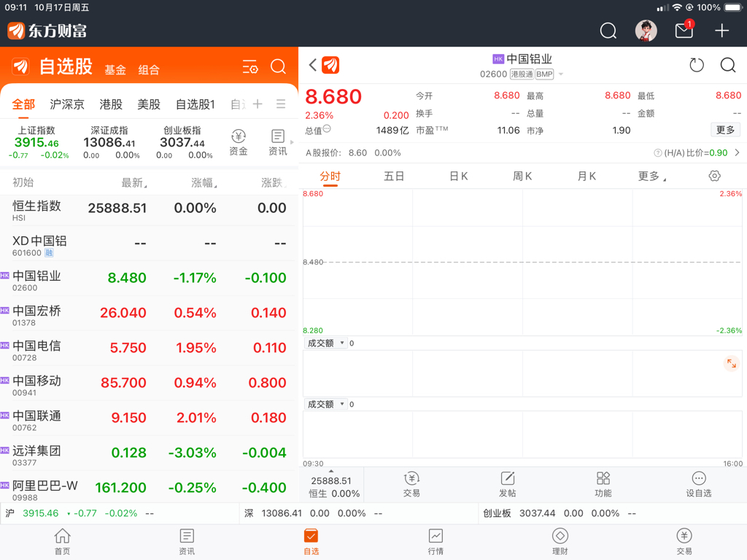
Task: Open 创业板指 index card
Action: [182, 142]
